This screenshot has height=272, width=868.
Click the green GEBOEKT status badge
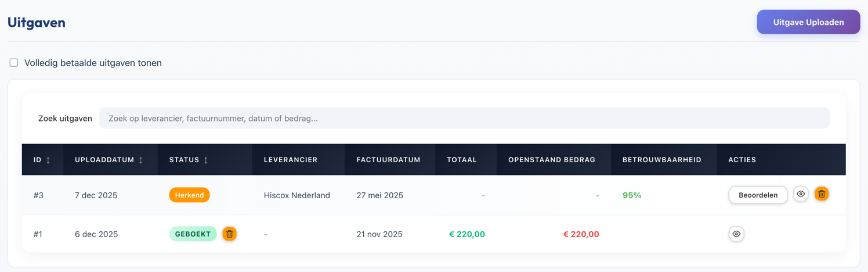[193, 234]
